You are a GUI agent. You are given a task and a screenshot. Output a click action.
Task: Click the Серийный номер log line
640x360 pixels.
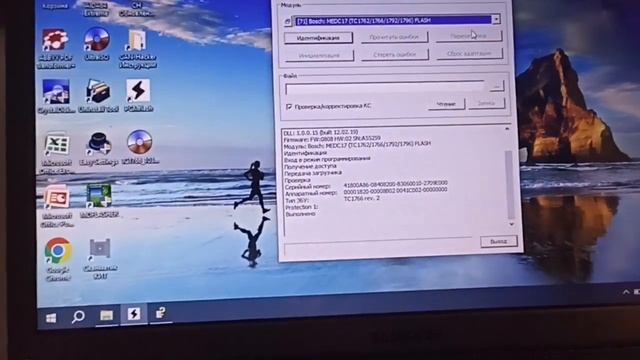pos(366,184)
